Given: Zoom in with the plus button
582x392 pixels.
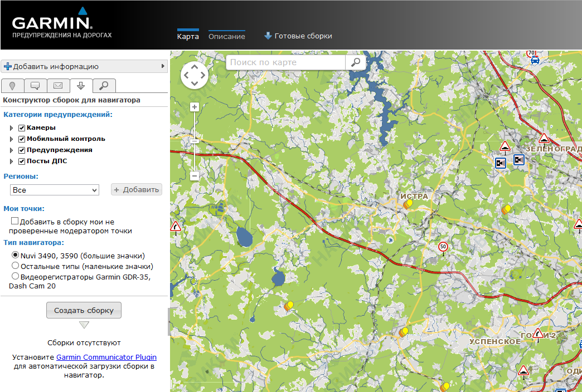Looking at the screenshot, I should pos(195,107).
